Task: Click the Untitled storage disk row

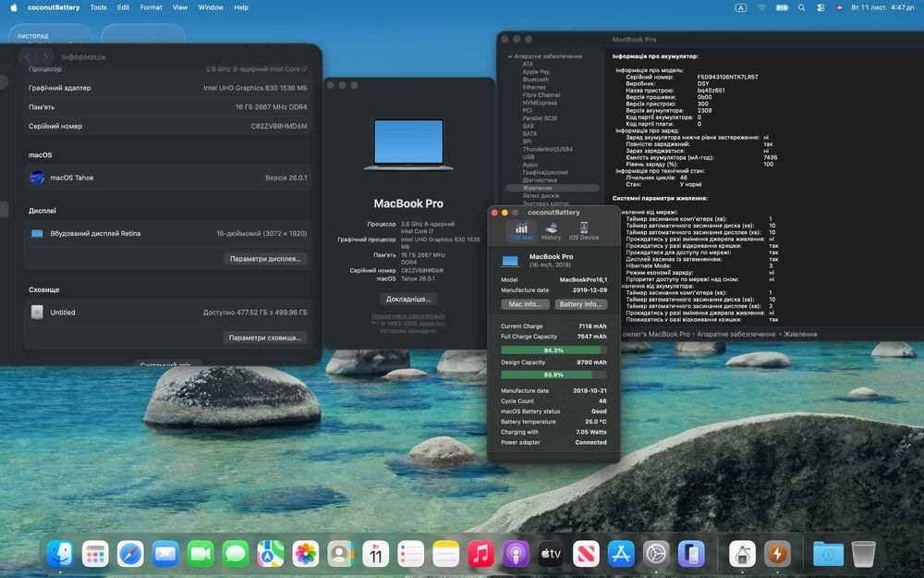Action: click(x=167, y=313)
